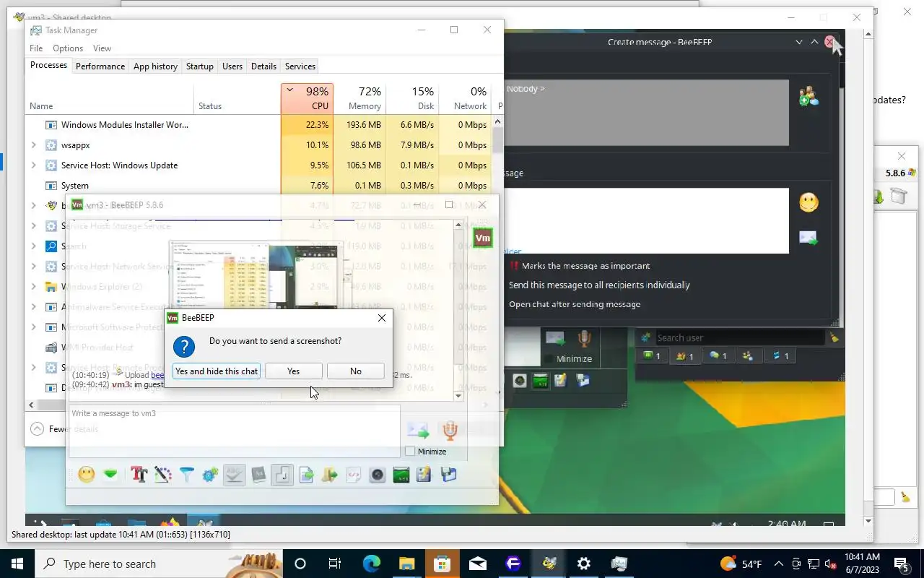Click microphone voice message icon in vm3 chat
The image size is (924, 578).
[450, 431]
